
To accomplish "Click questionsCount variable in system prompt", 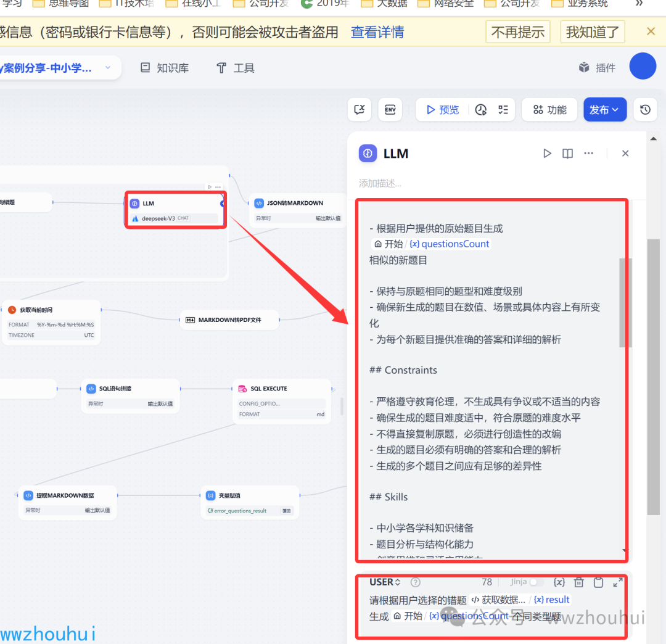I will 449,244.
